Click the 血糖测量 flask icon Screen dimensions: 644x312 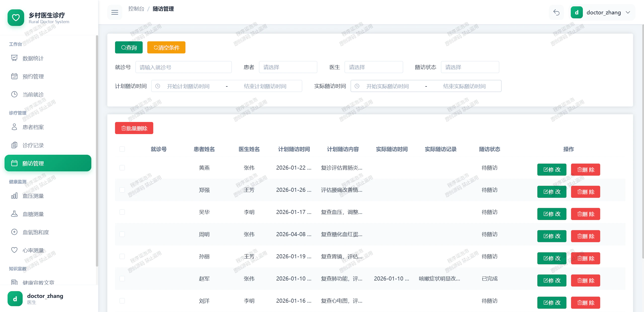pyautogui.click(x=14, y=214)
